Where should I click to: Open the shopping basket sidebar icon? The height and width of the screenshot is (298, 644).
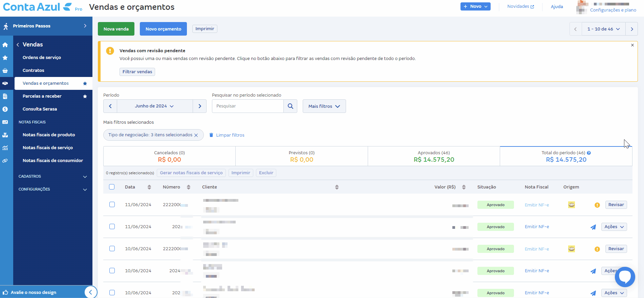coord(5,71)
